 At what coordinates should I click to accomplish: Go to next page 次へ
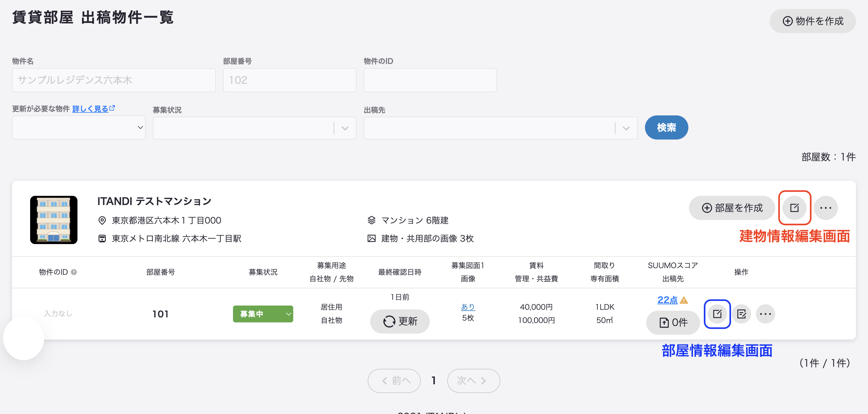point(473,381)
